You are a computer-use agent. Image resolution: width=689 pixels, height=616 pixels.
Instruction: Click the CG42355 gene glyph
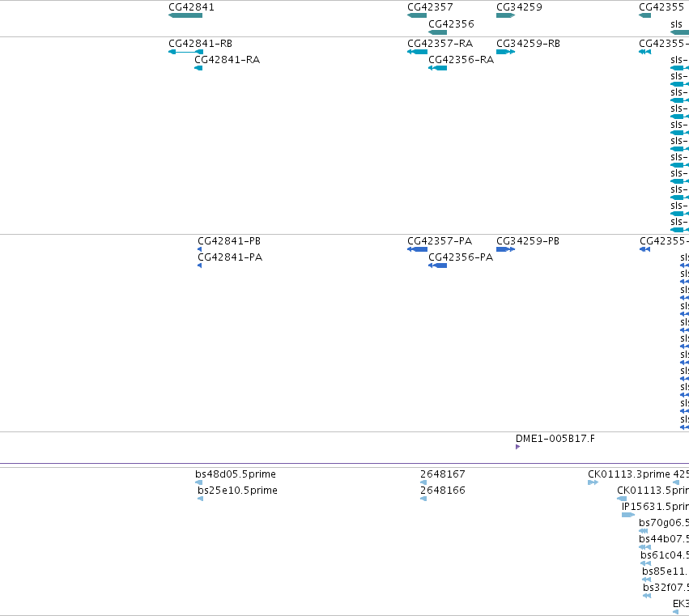(x=645, y=15)
